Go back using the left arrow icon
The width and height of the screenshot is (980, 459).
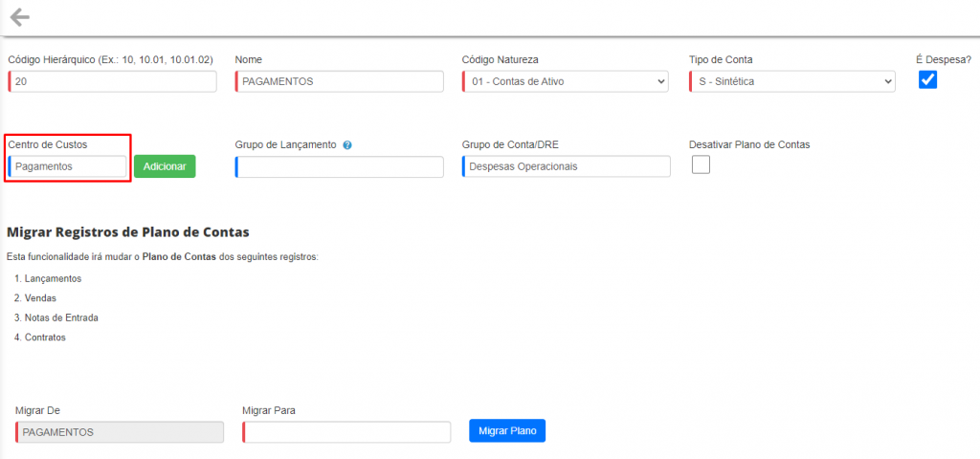coord(20,17)
